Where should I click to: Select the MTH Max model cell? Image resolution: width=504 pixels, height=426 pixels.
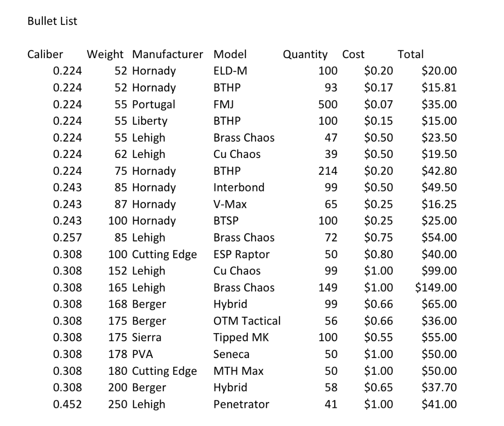(x=239, y=371)
